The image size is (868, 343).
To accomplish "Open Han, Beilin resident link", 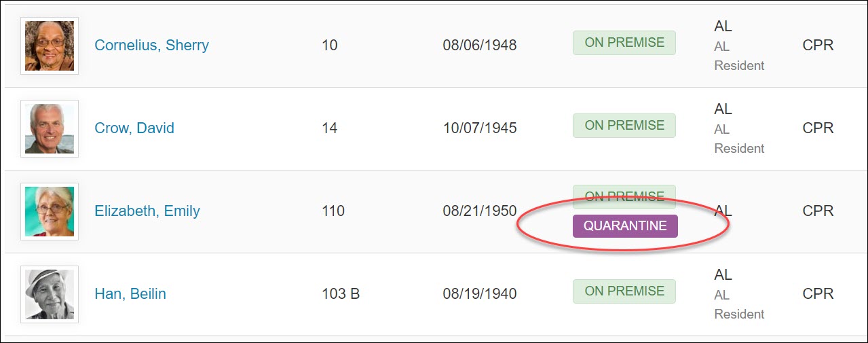I will click(130, 294).
